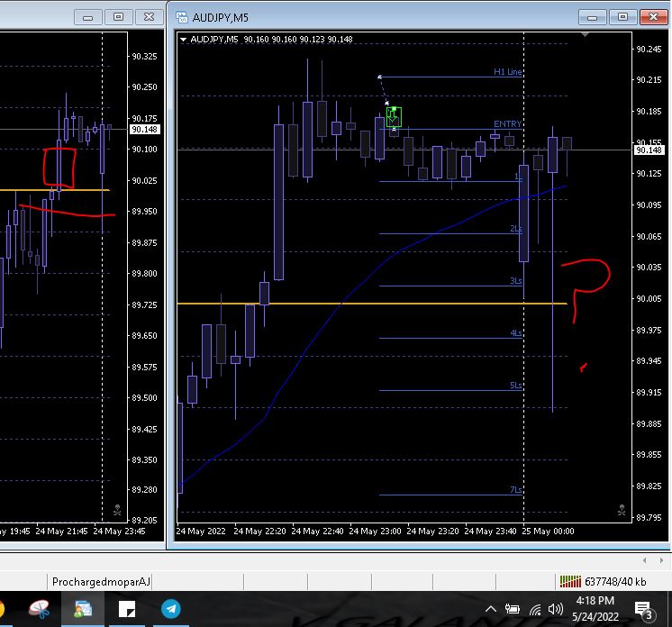Screen dimensions: 672x627
Task: Maximize the AUDJPY,M5 chart window
Action: point(622,17)
